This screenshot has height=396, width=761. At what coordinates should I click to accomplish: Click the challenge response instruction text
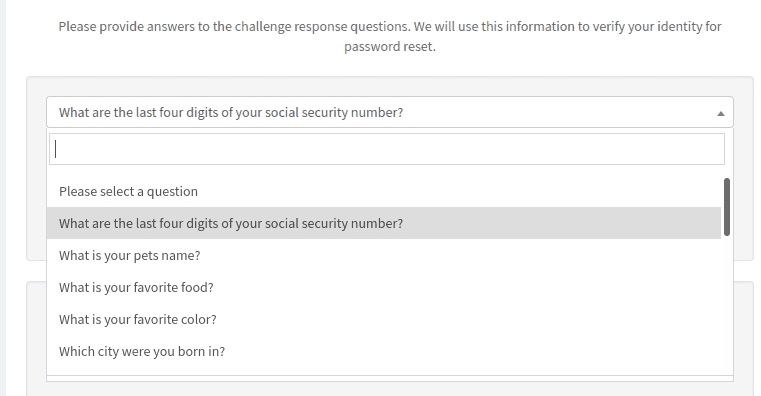(390, 36)
